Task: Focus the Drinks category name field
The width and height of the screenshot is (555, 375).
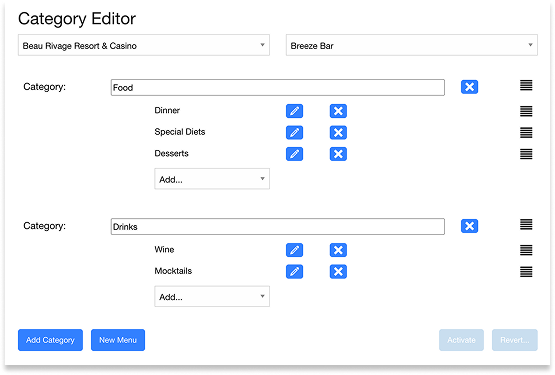Action: (x=278, y=227)
